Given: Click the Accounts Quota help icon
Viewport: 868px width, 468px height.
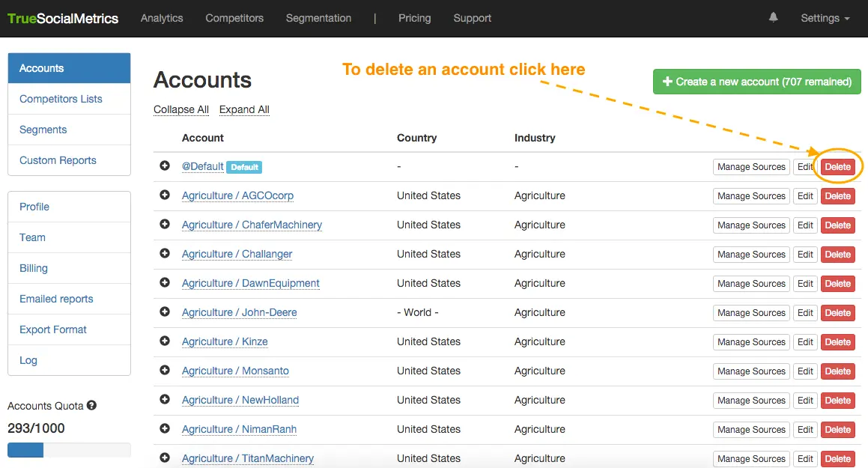Looking at the screenshot, I should point(91,406).
